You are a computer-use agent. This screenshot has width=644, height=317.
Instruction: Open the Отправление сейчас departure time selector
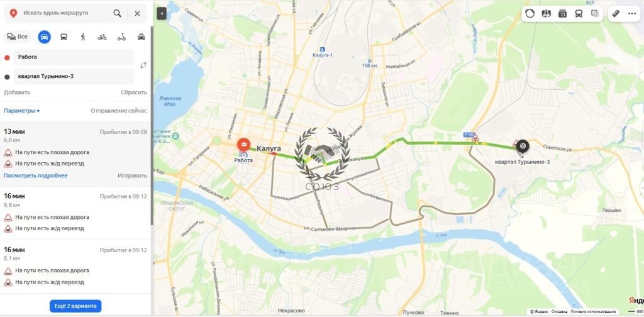point(119,111)
